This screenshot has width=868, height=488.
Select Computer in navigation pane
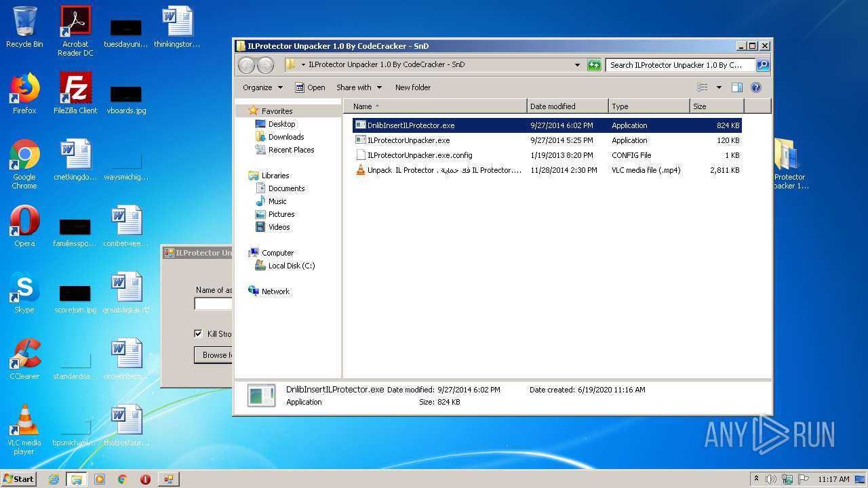[x=277, y=253]
